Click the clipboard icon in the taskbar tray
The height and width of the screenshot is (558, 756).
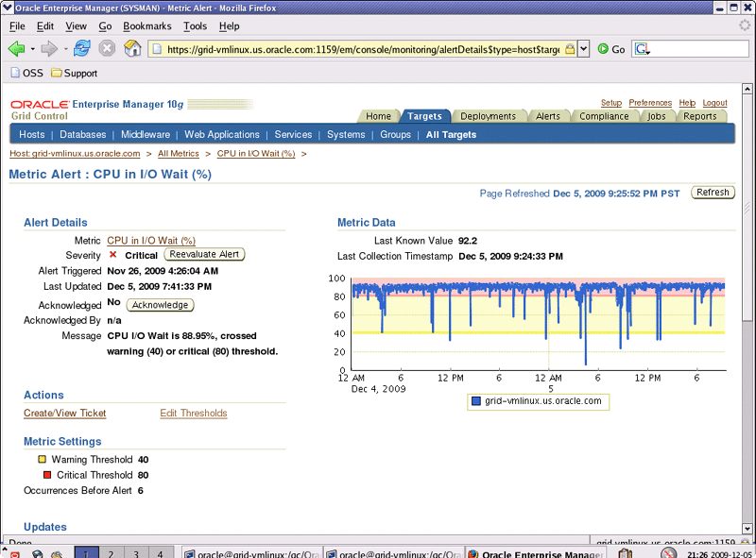click(626, 553)
